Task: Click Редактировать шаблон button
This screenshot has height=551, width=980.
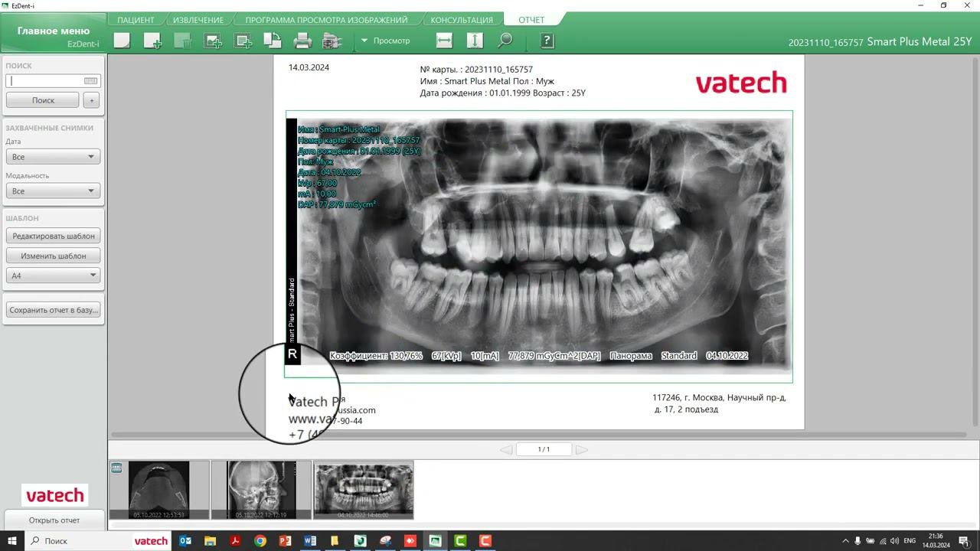Action: tap(54, 236)
